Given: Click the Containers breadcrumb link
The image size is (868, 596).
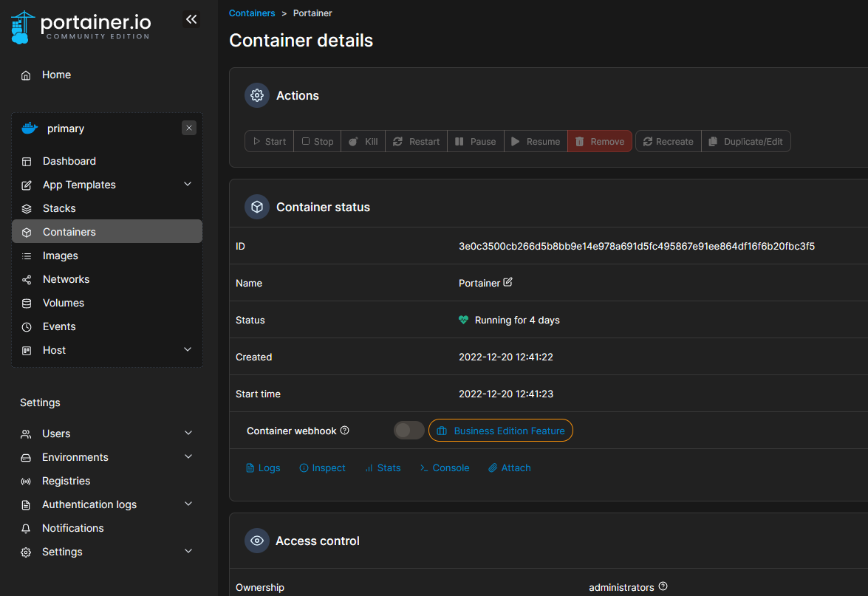Looking at the screenshot, I should [252, 13].
